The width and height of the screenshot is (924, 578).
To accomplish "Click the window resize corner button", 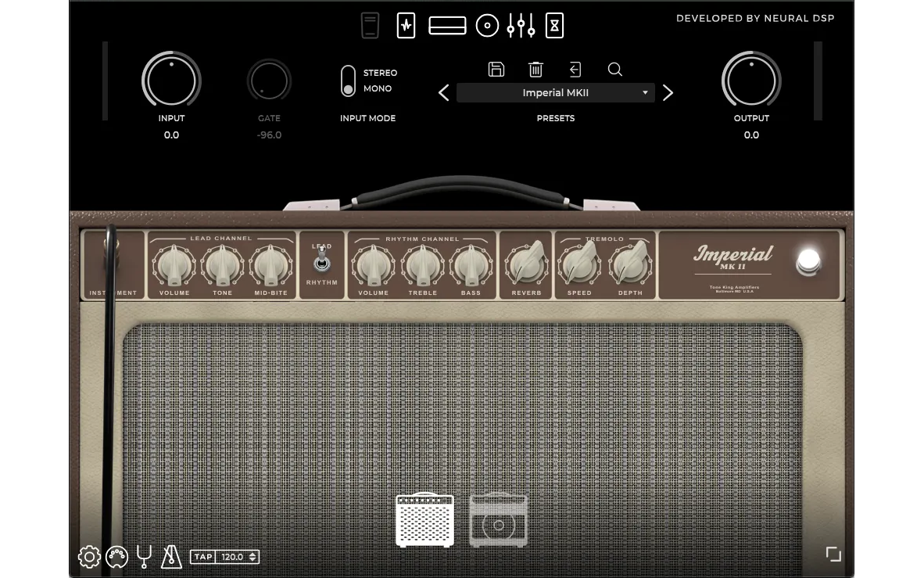I will click(x=833, y=554).
